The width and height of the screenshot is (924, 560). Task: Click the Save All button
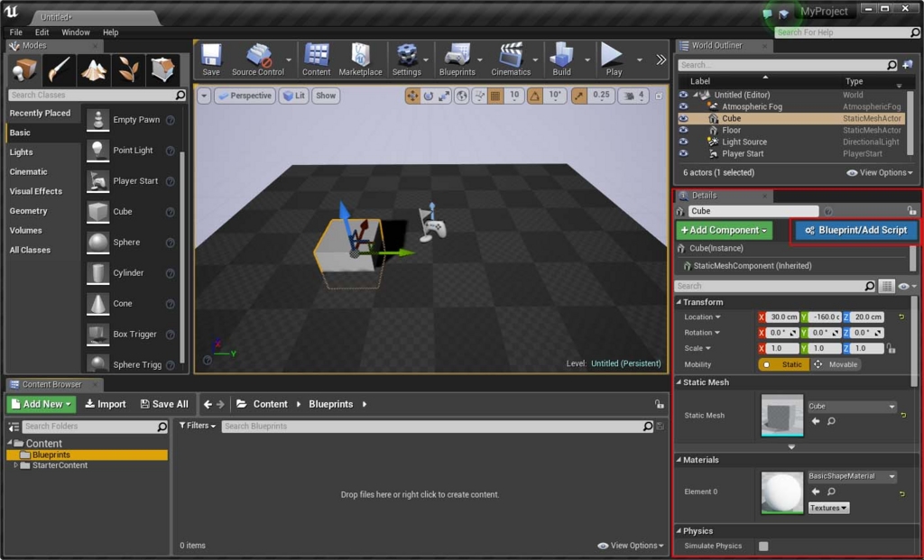point(164,404)
